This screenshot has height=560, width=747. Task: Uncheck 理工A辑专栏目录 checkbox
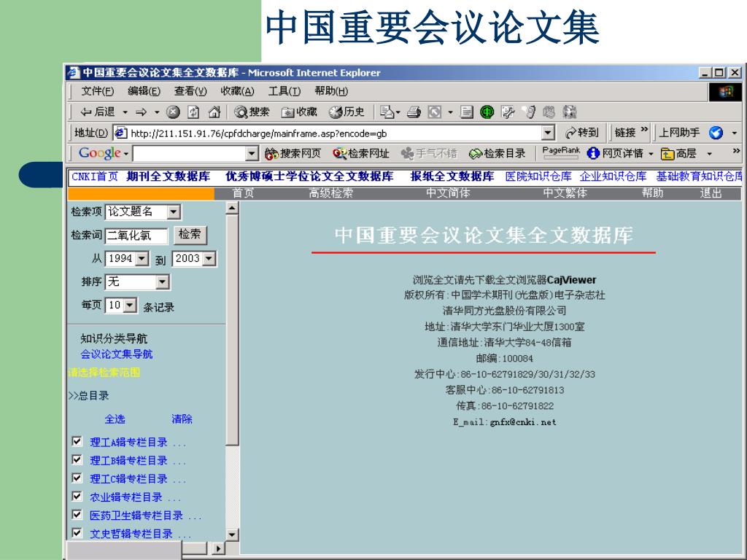pos(77,441)
